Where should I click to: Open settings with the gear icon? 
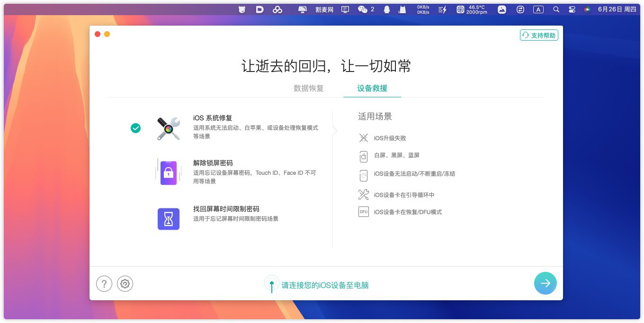[125, 284]
